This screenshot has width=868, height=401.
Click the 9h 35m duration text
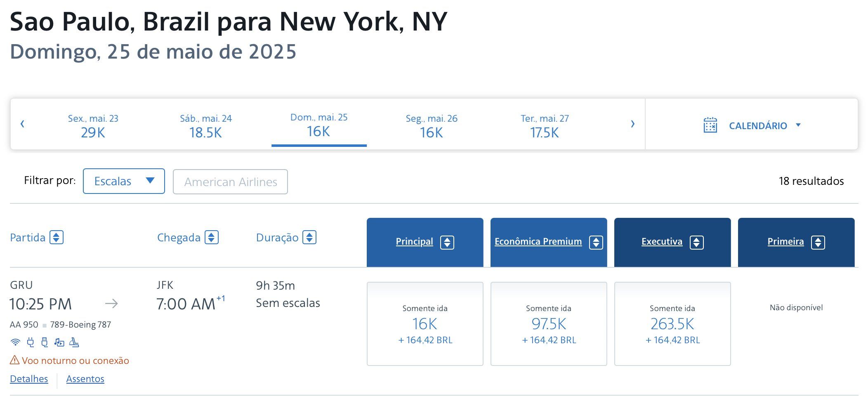[x=275, y=285]
